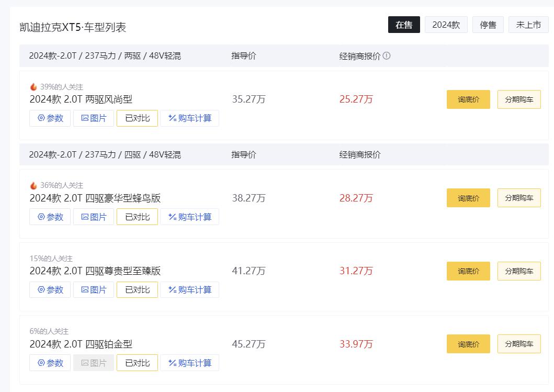Click 询底价 for 四驱铂金型
Viewport: 554px width, 392px height.
(468, 344)
